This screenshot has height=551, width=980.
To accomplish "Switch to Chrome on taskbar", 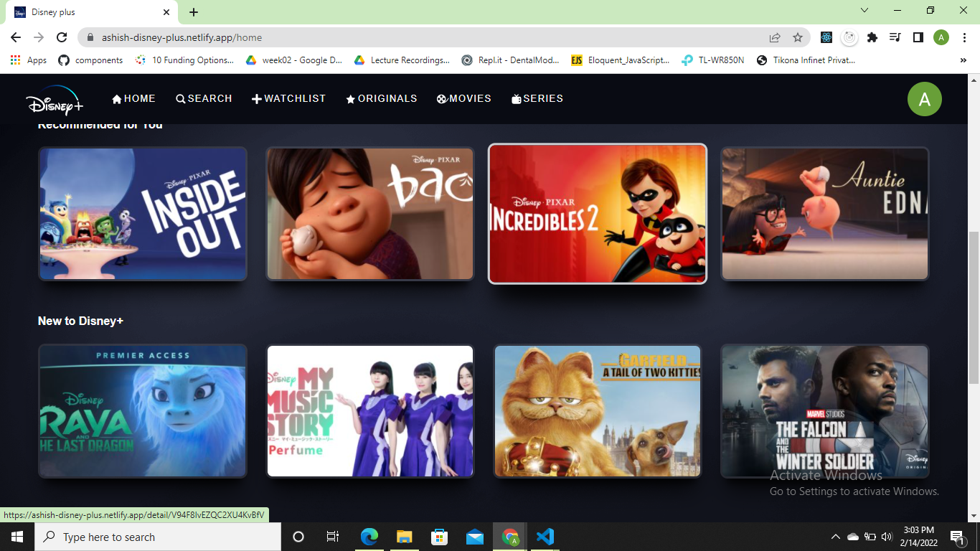I will tap(510, 537).
